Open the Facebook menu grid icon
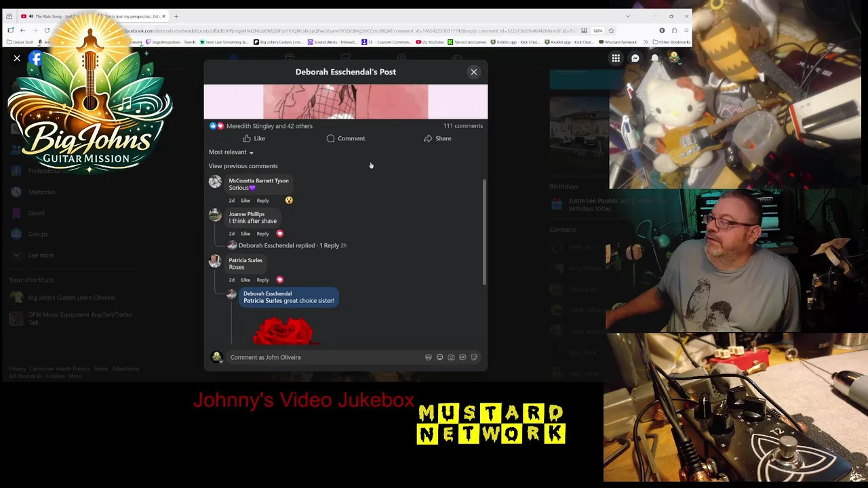Screen dimensions: 868x488 [616, 58]
